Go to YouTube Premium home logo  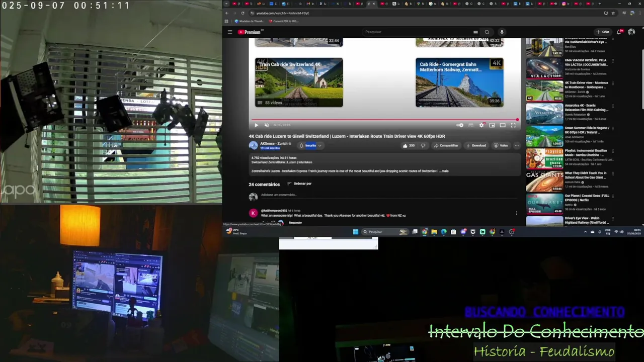click(x=250, y=32)
